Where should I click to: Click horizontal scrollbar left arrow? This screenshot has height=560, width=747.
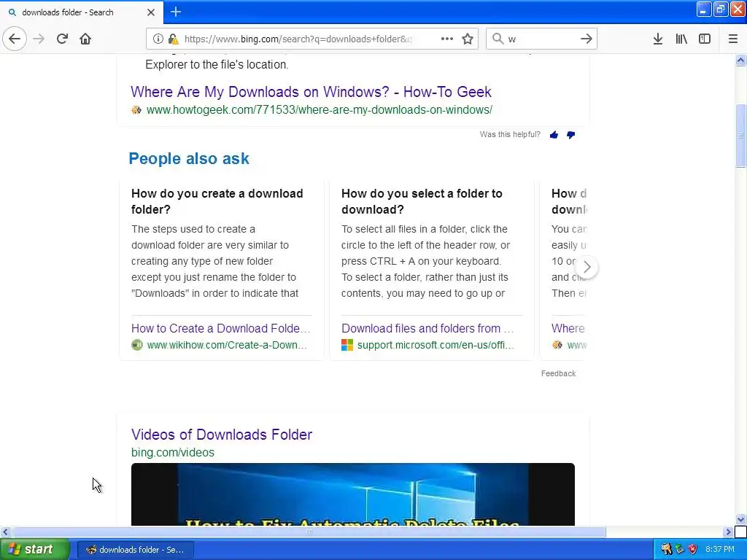[5, 532]
